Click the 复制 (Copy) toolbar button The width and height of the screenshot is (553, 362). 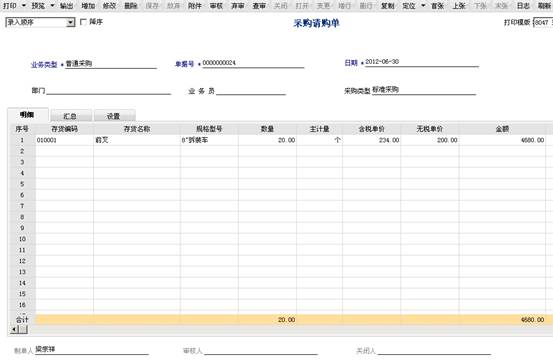pos(388,6)
